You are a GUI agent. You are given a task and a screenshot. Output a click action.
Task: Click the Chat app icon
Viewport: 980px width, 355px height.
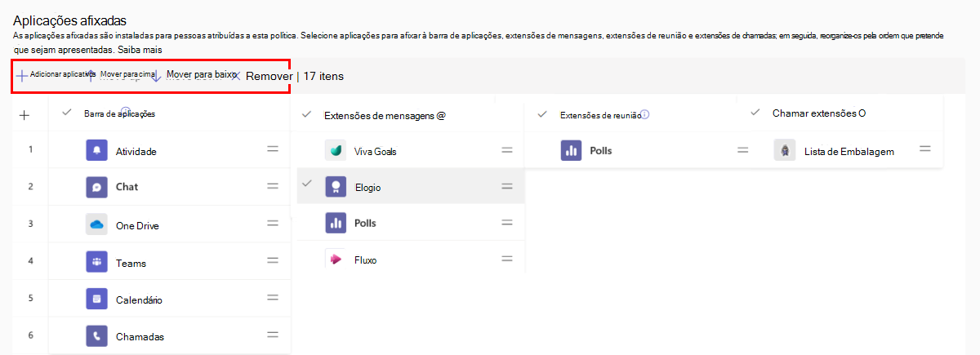tap(96, 187)
